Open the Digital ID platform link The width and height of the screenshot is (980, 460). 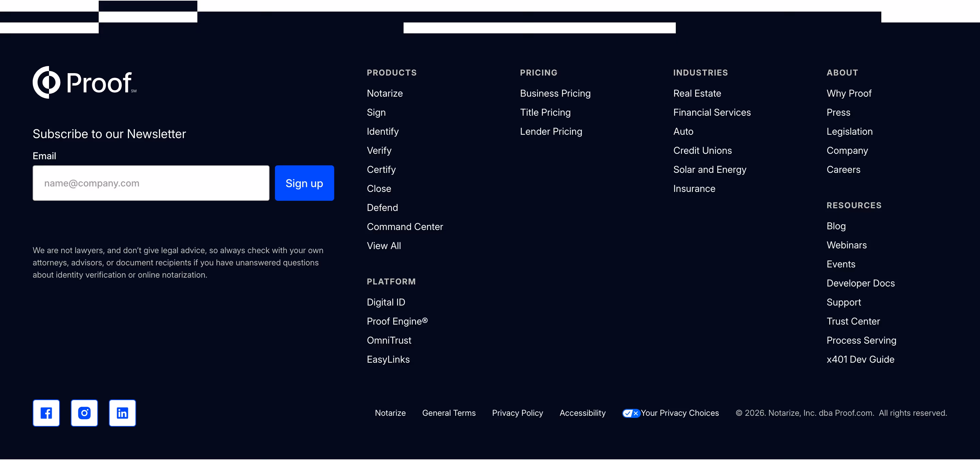386,302
